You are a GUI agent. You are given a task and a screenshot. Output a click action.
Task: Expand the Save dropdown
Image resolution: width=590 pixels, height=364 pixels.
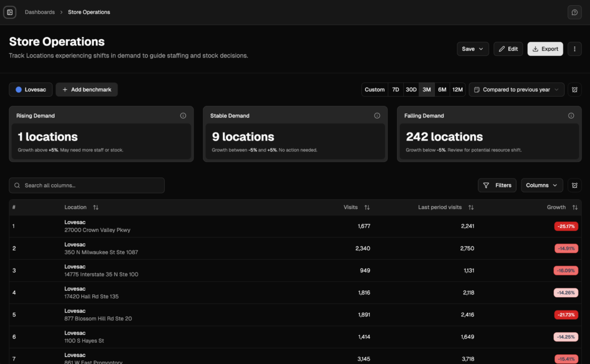[472, 49]
